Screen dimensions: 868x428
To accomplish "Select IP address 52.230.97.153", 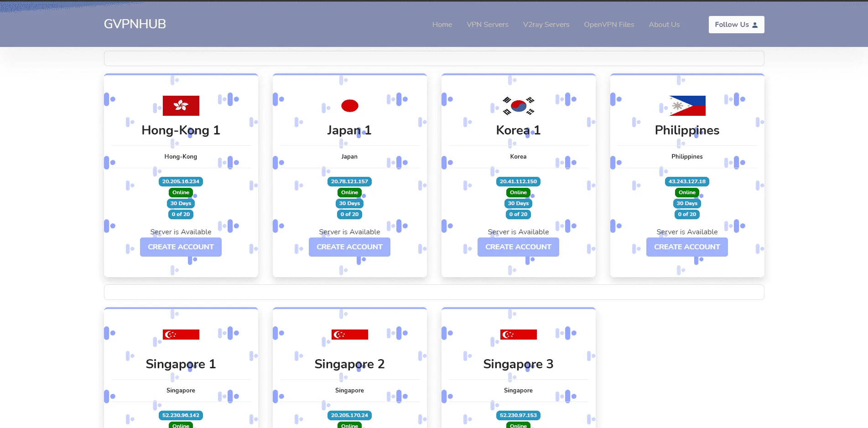I will (518, 415).
